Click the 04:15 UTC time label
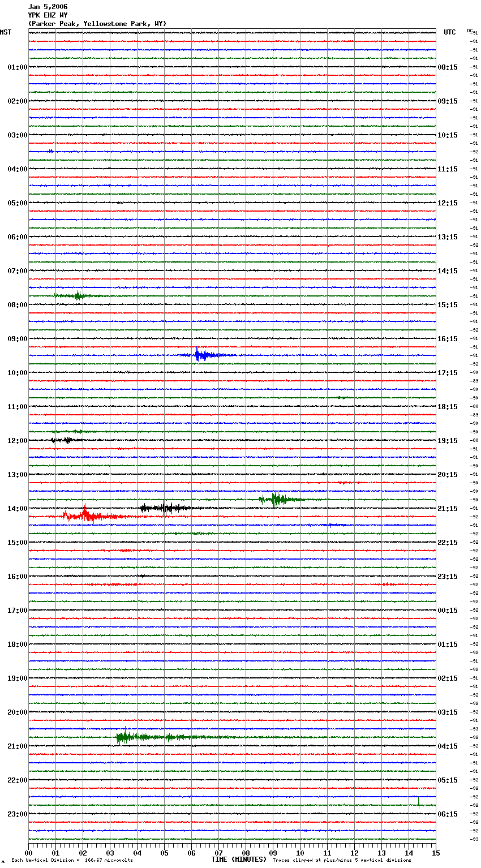Viewport: 481px width, 868px height. pyautogui.click(x=448, y=746)
